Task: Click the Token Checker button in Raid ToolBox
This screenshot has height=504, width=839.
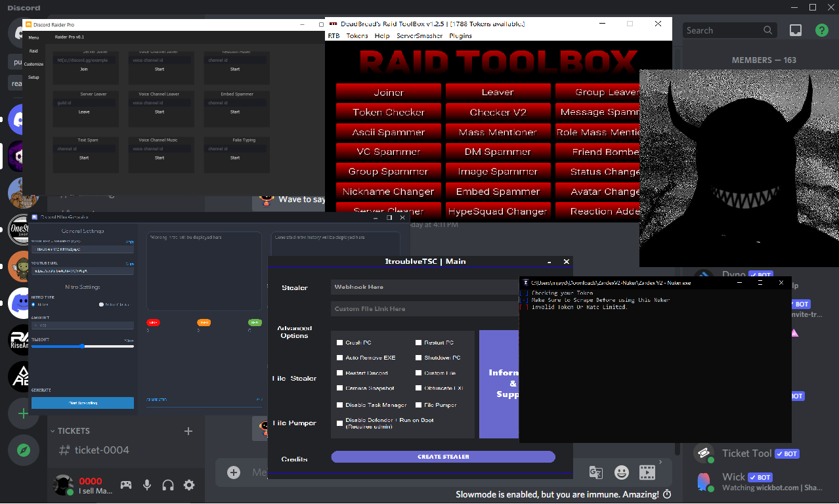Action: [x=389, y=112]
